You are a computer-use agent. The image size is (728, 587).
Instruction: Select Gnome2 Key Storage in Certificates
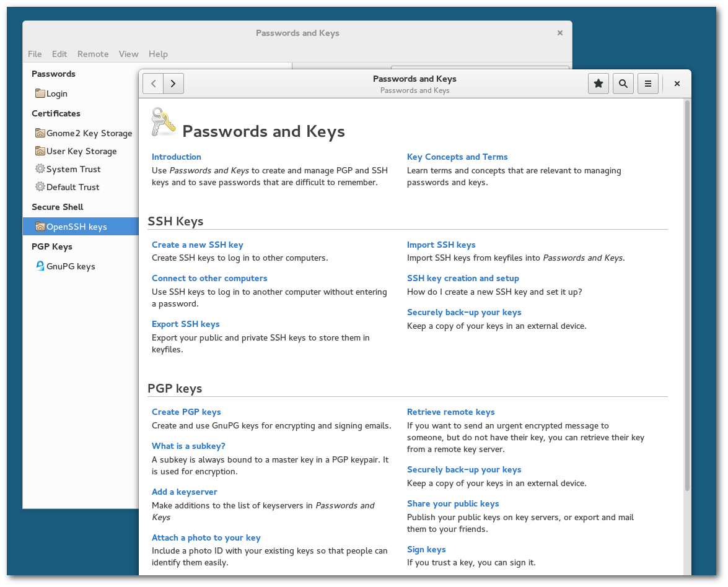[89, 133]
